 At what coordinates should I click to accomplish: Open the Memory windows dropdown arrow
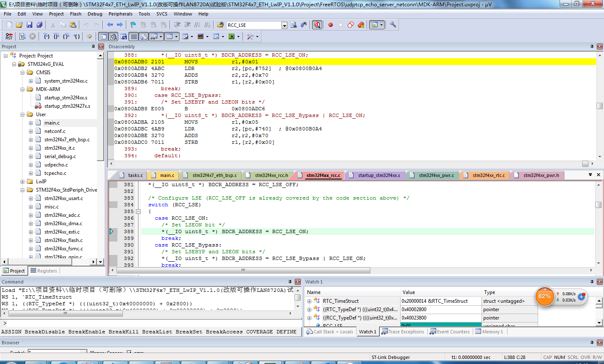point(176,37)
